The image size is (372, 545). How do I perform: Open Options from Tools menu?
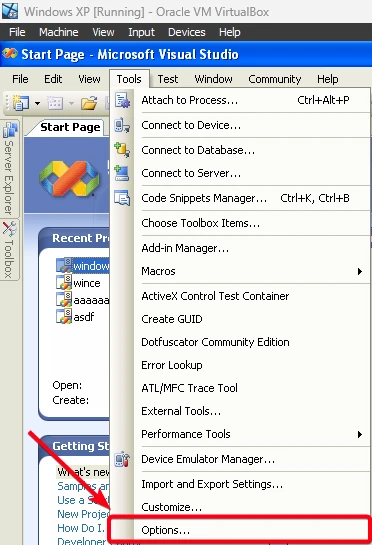tap(241, 530)
